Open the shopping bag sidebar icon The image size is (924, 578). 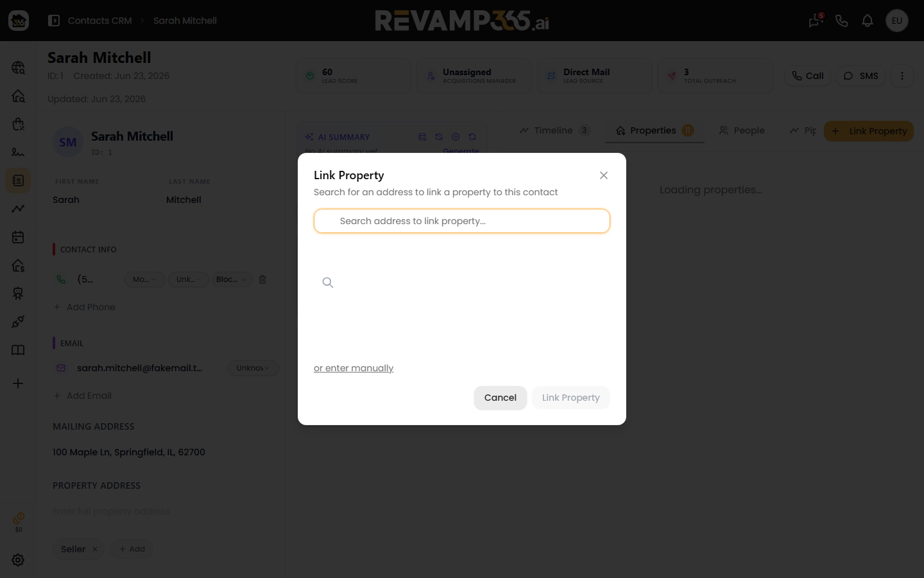tap(18, 124)
